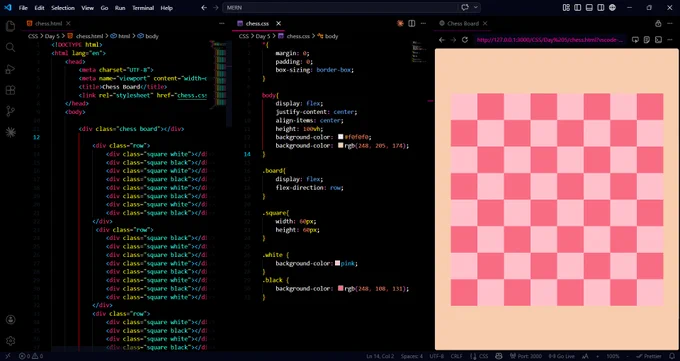The height and width of the screenshot is (361, 680).
Task: Close the chess.html tab
Action: [68, 23]
